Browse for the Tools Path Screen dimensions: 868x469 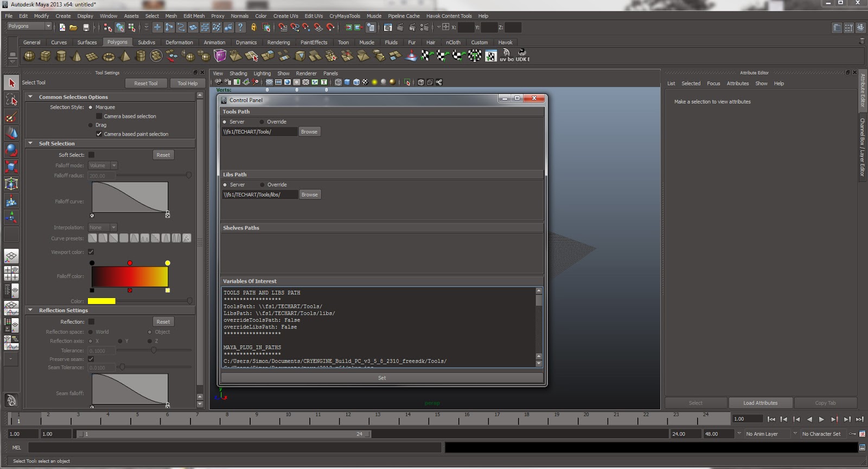pos(309,132)
